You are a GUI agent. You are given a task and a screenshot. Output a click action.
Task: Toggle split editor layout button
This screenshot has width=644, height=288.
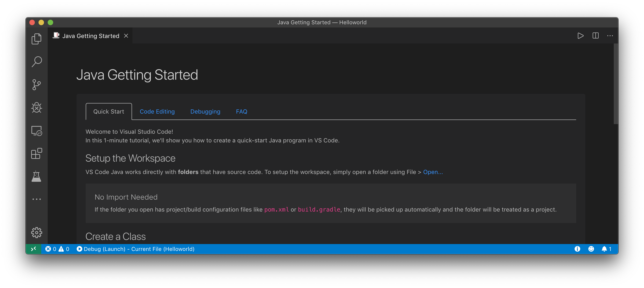(x=595, y=36)
